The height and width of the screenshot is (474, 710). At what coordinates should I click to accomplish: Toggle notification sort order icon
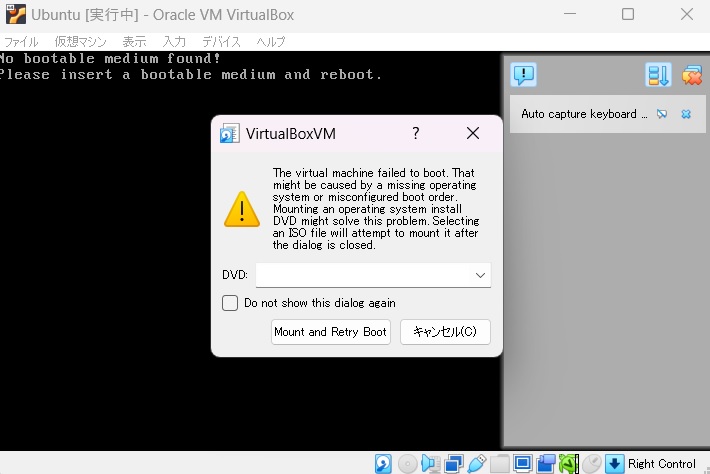click(x=658, y=75)
